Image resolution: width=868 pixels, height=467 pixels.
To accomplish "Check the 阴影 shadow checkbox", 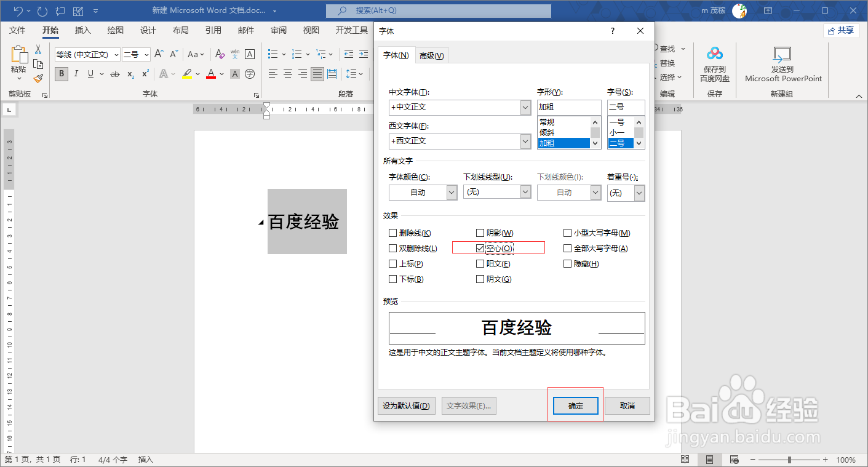I will [480, 233].
